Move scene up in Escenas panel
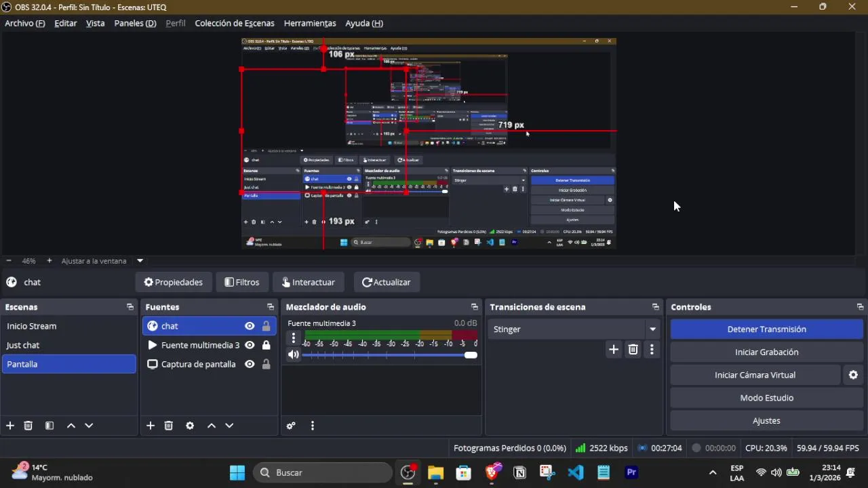The image size is (868, 488). coord(71,426)
